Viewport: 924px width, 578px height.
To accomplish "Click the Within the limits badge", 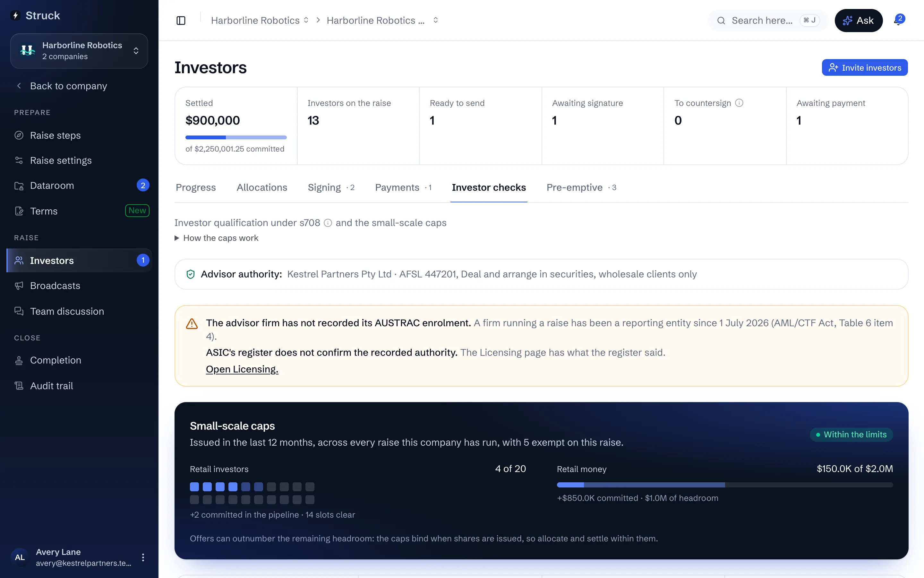I will [851, 435].
